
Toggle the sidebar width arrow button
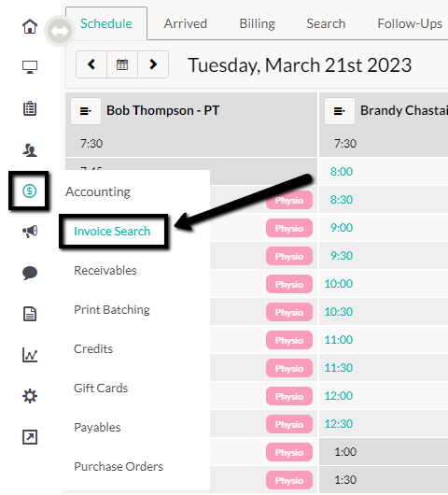pyautogui.click(x=60, y=31)
